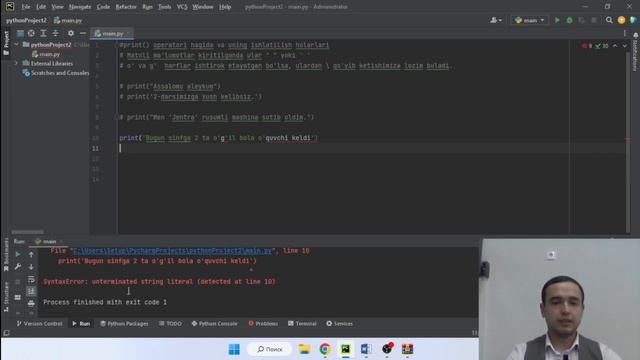640x360 pixels.
Task: Click Collapse All in Project panel toolbar
Action: [x=56, y=33]
